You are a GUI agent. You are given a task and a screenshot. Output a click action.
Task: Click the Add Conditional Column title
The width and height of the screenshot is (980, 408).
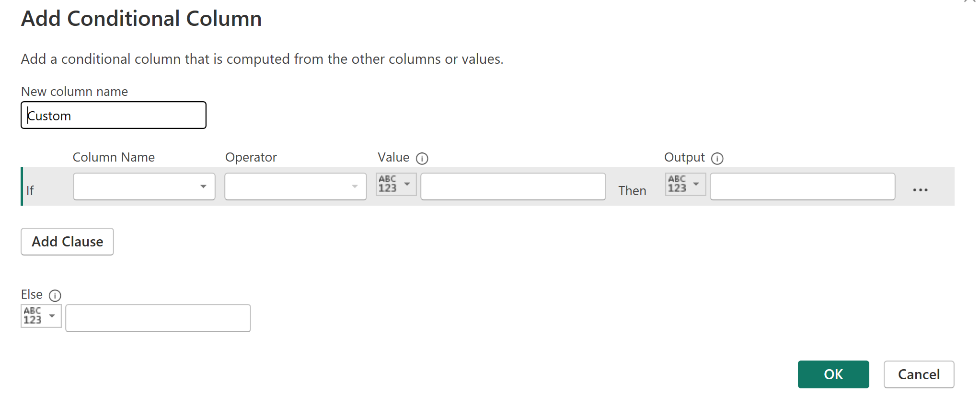pyautogui.click(x=141, y=19)
